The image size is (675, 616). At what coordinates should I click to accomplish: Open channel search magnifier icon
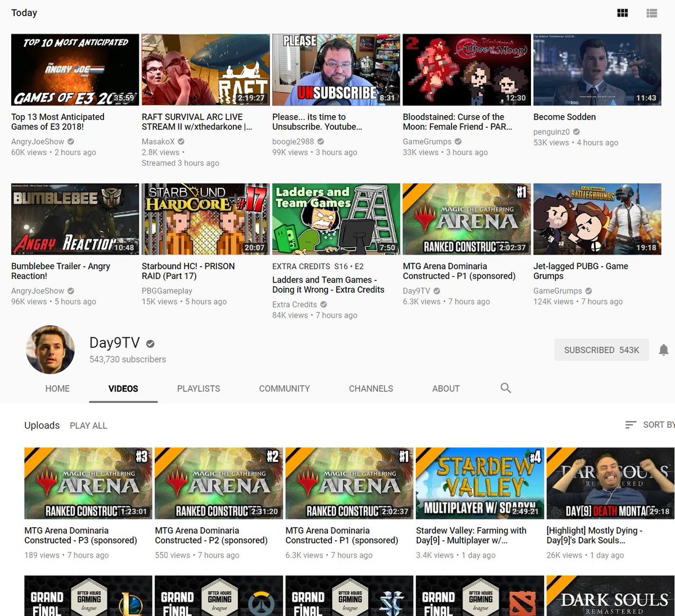pos(506,388)
